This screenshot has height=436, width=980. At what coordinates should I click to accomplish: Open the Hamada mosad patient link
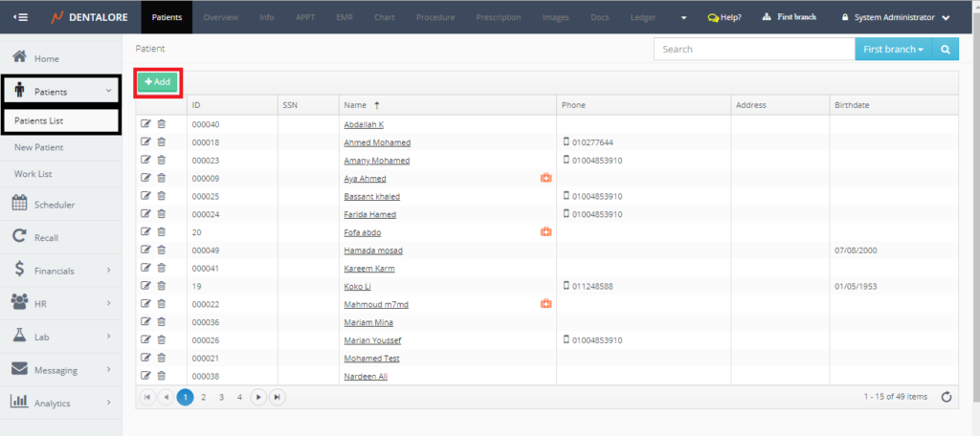373,251
